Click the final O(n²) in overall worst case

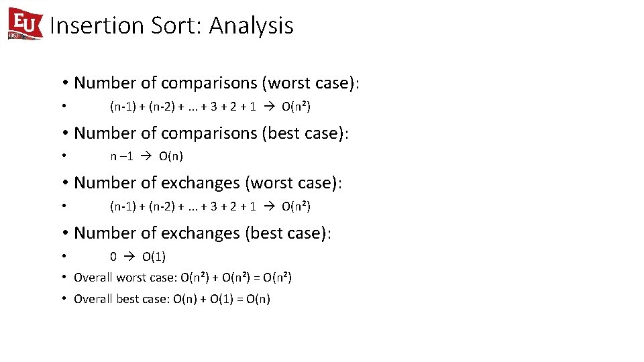pos(277,278)
